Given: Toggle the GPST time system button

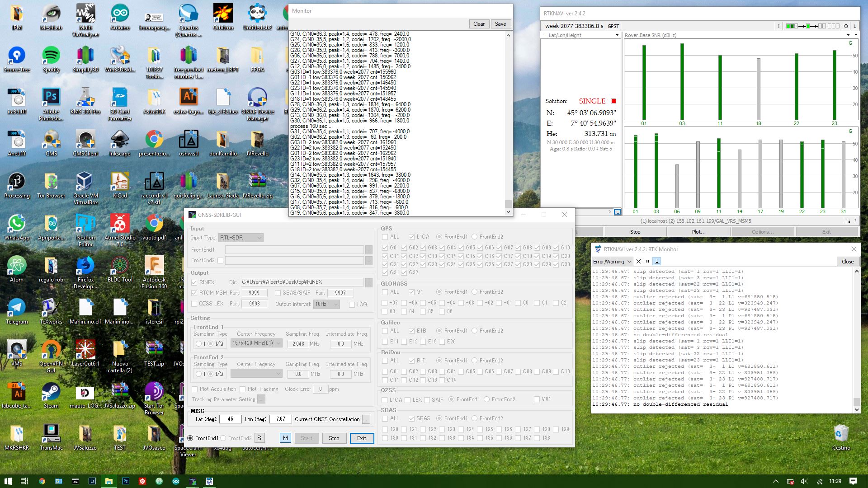Looking at the screenshot, I should click(613, 26).
